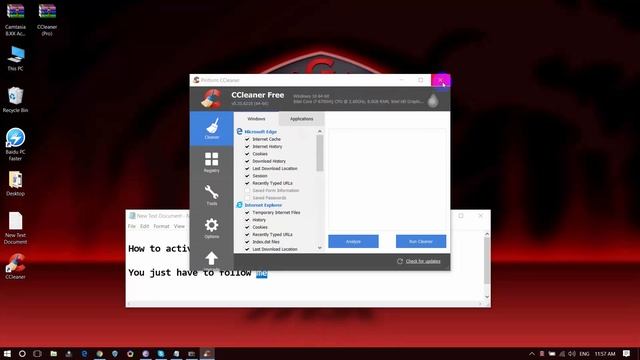Screen dimensions: 640x360
Task: Click the Notepad scroll-down arrow
Action: pos(487,297)
